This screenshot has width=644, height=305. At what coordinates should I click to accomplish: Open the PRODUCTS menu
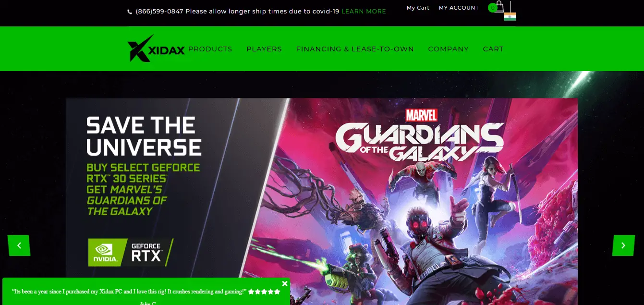click(210, 49)
